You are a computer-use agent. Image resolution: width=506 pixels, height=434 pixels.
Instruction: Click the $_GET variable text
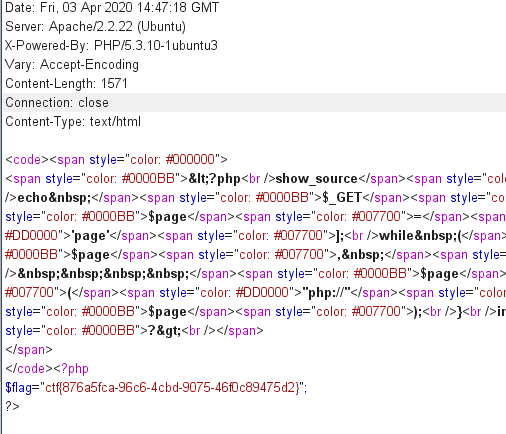click(x=342, y=198)
